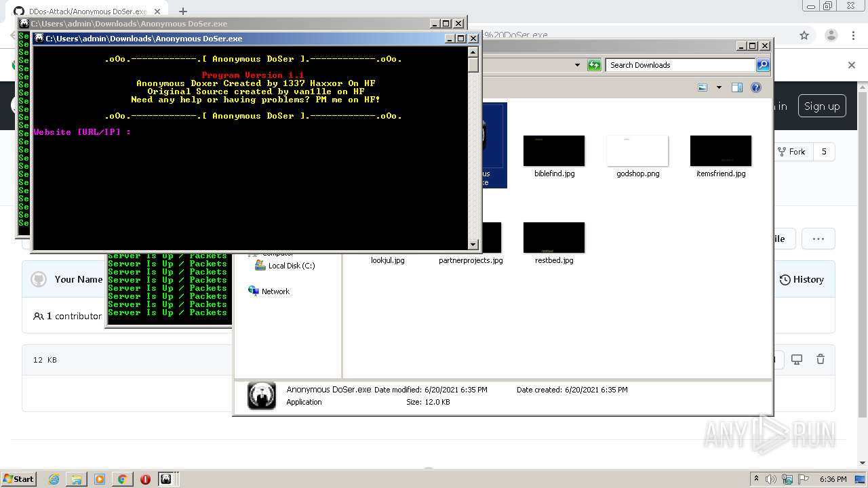Open the file History link
This screenshot has height=488, width=868.
tap(802, 279)
